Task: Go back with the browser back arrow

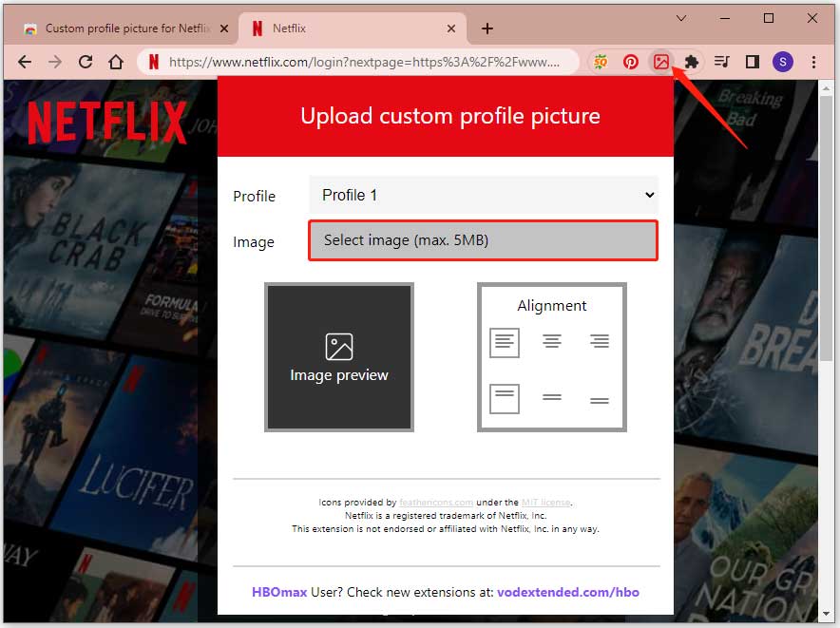Action: tap(25, 62)
